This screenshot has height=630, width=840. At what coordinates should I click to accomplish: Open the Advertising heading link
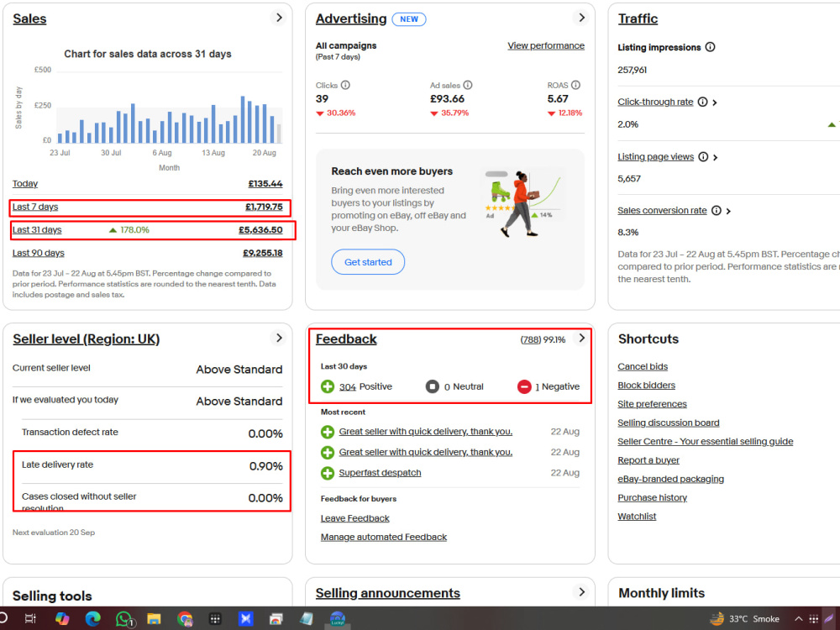pos(351,18)
